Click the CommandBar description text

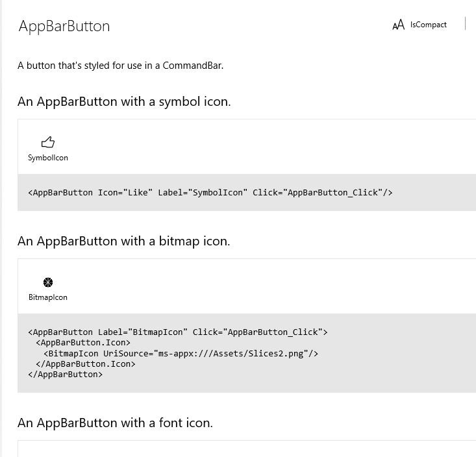pyautogui.click(x=120, y=65)
